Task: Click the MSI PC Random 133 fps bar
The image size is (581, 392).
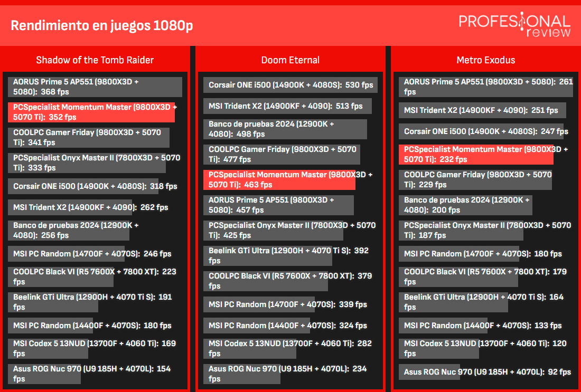Action: click(443, 326)
